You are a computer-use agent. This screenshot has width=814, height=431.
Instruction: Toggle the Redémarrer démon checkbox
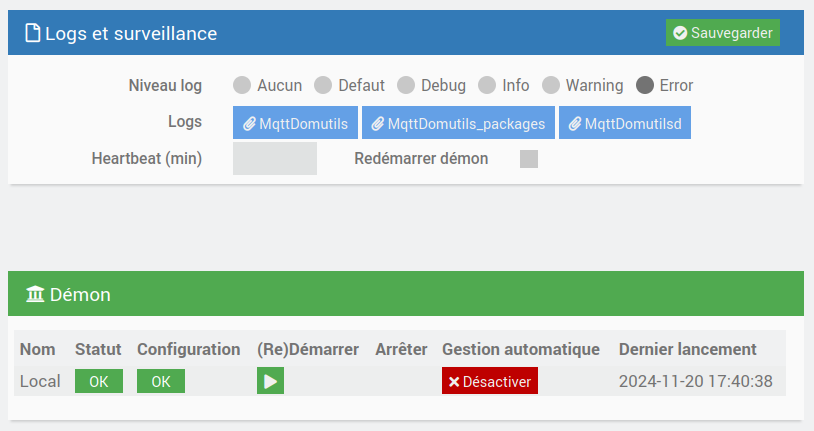(x=529, y=159)
